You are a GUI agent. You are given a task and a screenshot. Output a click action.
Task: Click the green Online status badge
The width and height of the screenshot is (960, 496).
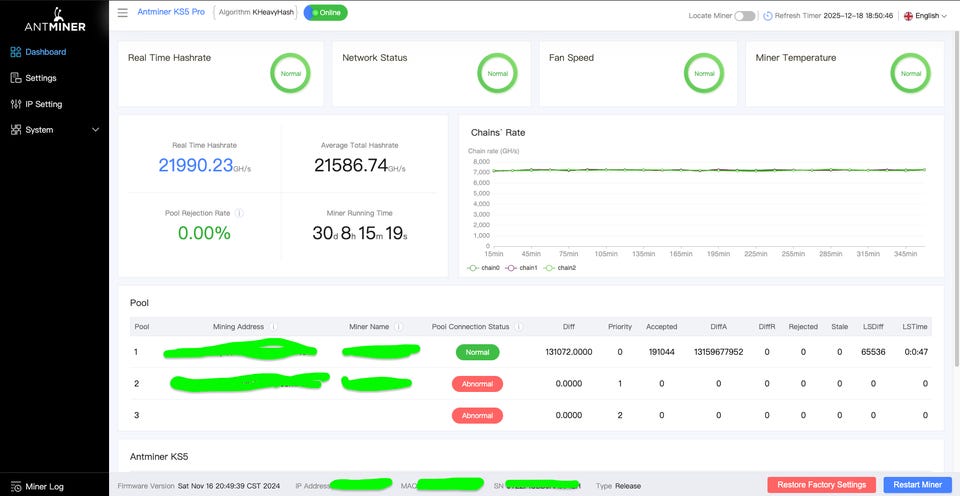[x=326, y=13]
